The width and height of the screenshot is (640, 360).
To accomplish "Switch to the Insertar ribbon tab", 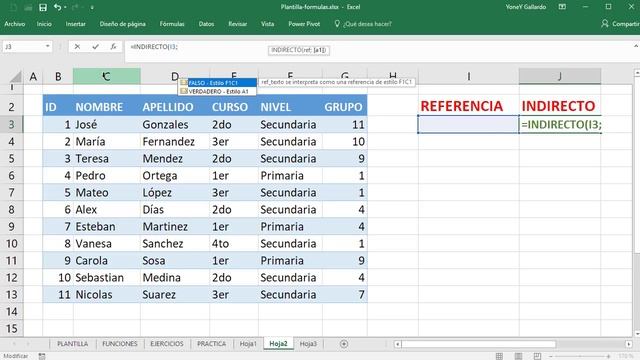I will pos(76,24).
